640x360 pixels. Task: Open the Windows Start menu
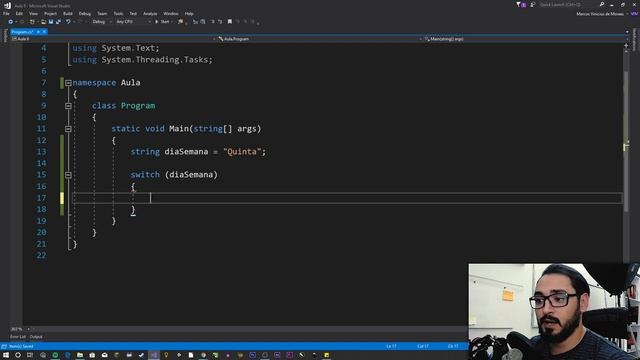click(x=6, y=355)
